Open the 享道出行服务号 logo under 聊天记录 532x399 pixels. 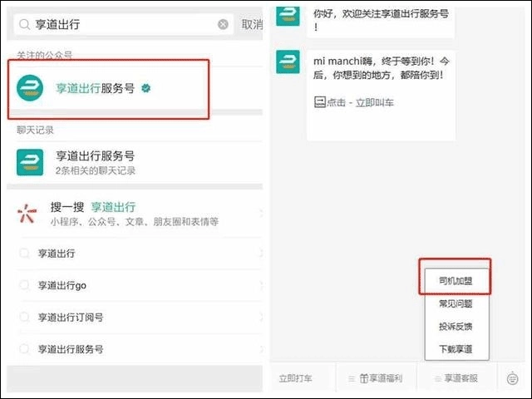pos(30,162)
